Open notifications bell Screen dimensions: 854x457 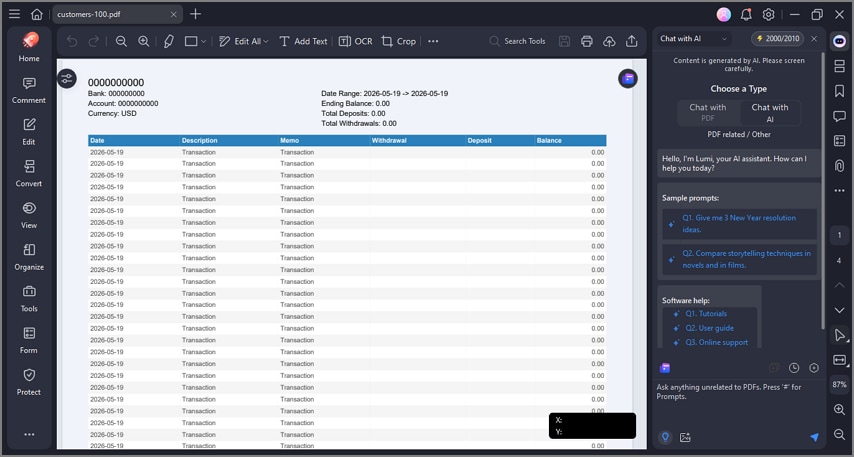point(746,15)
